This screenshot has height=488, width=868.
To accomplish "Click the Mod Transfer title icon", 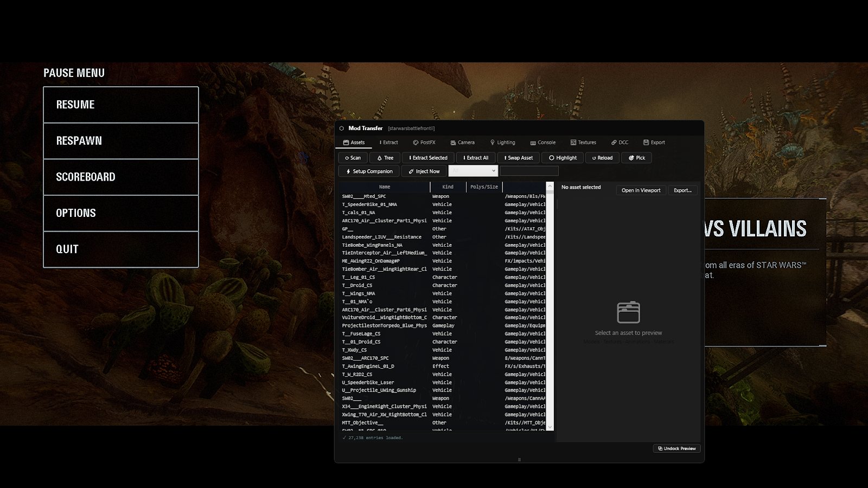I will 342,129.
